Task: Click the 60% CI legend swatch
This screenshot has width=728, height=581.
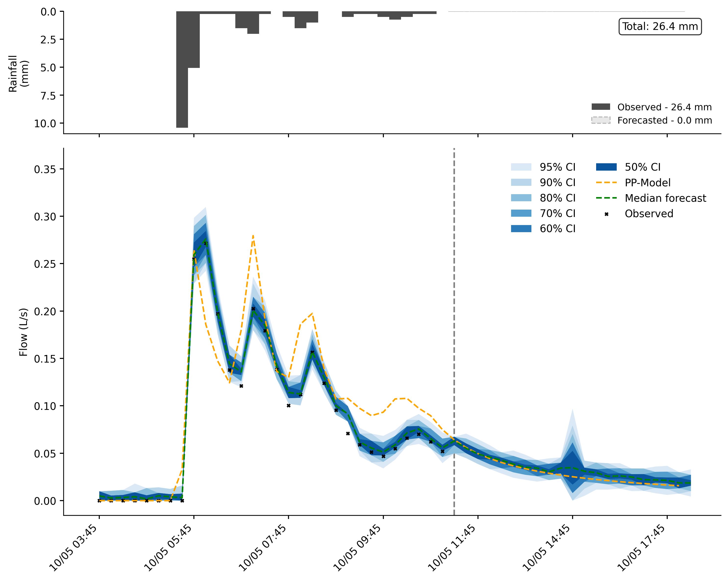Action: 521,229
